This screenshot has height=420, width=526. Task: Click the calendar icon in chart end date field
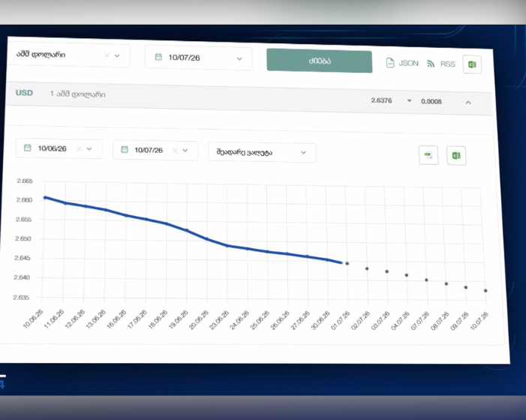point(125,149)
